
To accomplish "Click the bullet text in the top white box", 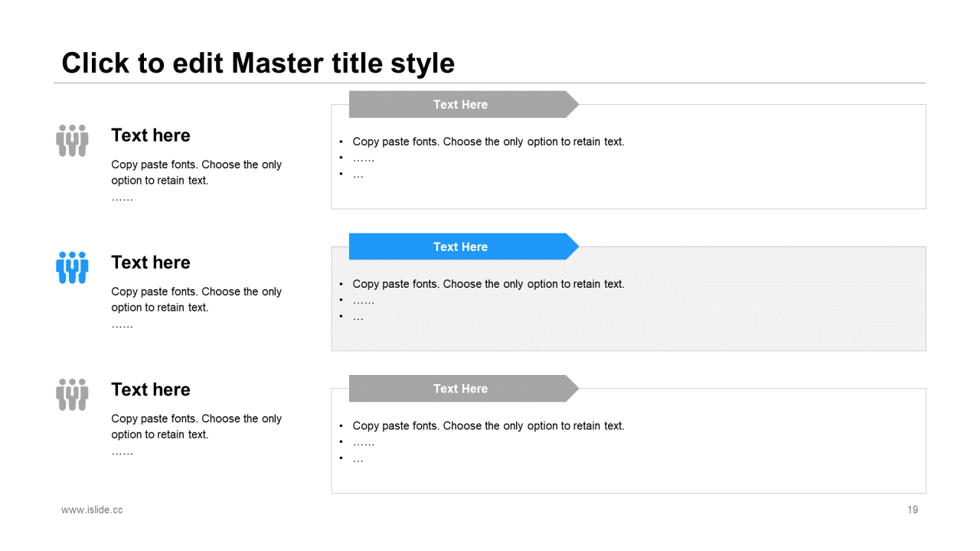I will click(x=482, y=158).
